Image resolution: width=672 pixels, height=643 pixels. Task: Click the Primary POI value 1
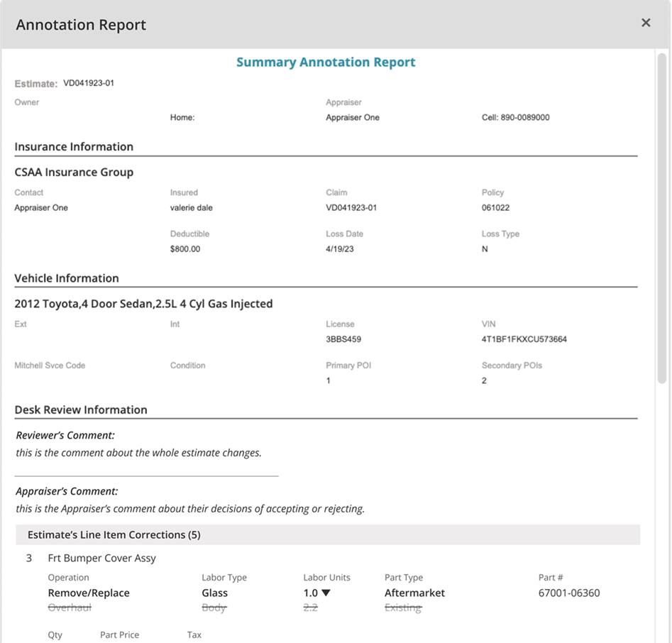[x=329, y=380]
